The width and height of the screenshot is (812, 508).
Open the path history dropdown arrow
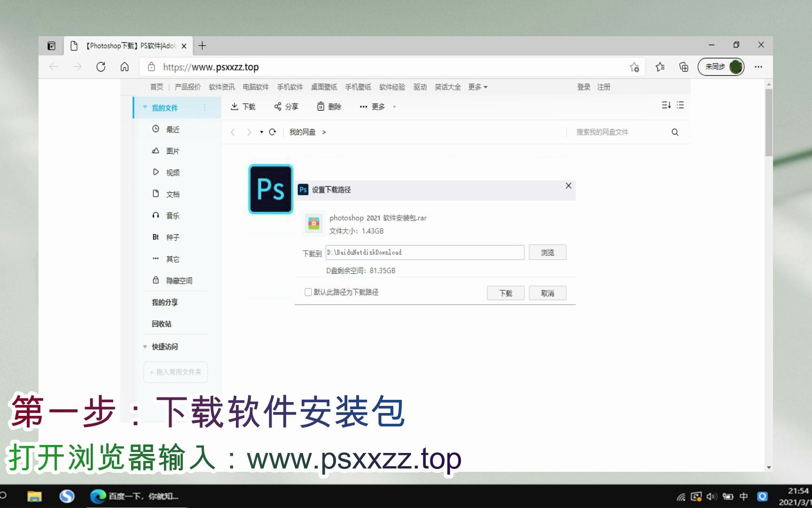(x=262, y=132)
